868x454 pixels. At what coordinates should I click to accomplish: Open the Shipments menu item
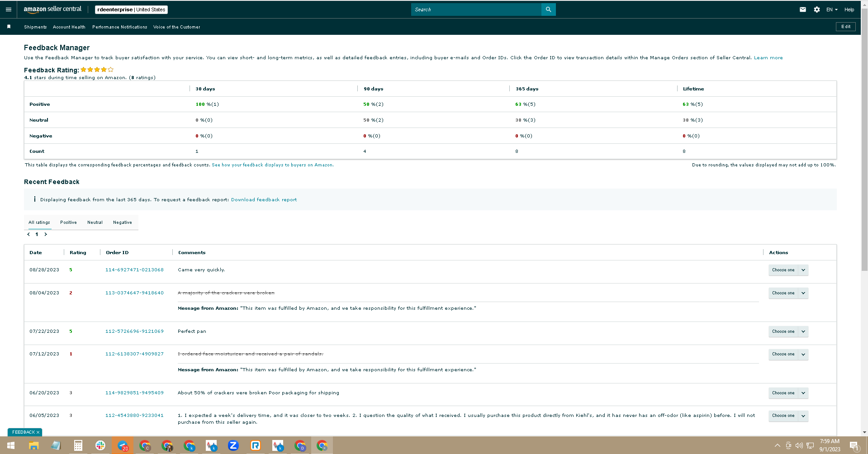[35, 27]
